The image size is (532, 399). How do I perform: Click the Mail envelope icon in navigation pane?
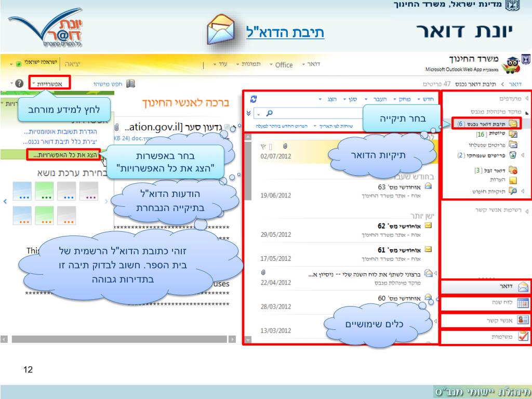point(523,287)
